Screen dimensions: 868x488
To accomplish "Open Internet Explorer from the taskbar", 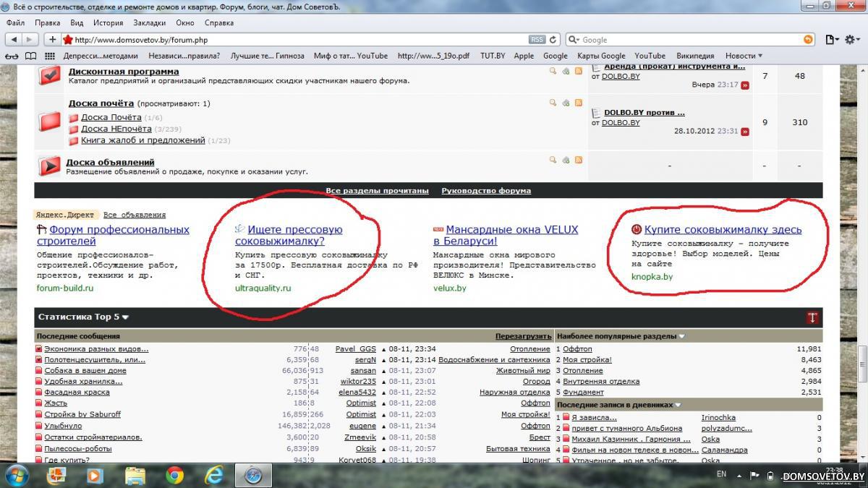I will (x=214, y=475).
